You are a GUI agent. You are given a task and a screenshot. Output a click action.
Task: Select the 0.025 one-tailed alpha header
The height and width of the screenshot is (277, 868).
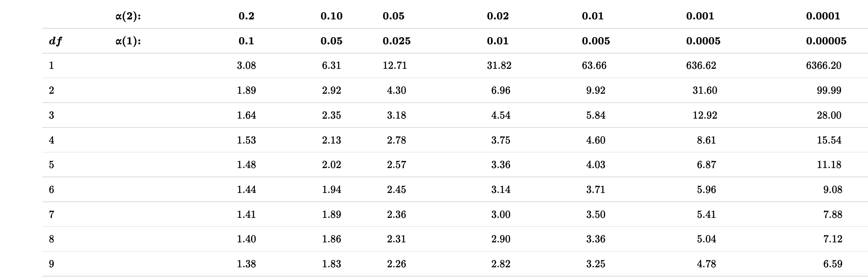396,41
